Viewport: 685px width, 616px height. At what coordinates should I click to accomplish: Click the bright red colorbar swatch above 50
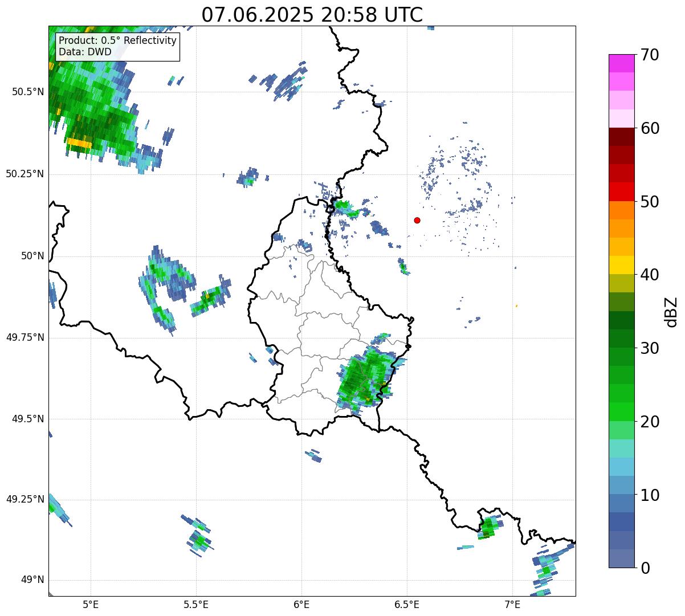click(622, 191)
